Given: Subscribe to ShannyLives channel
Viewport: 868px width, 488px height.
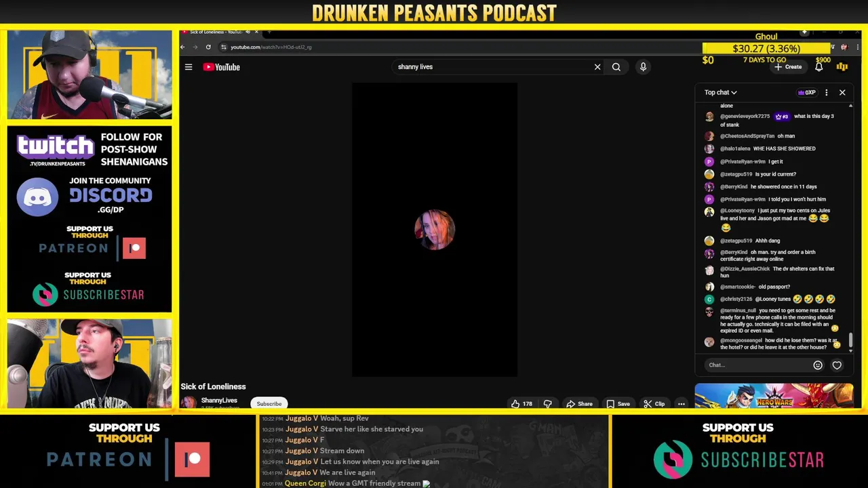Looking at the screenshot, I should tap(269, 404).
